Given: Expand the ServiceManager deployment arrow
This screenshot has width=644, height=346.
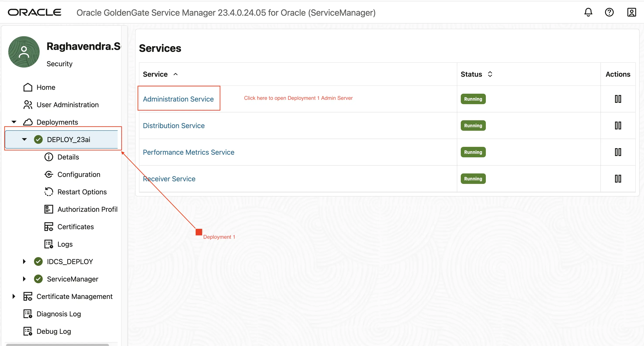Looking at the screenshot, I should tap(24, 279).
